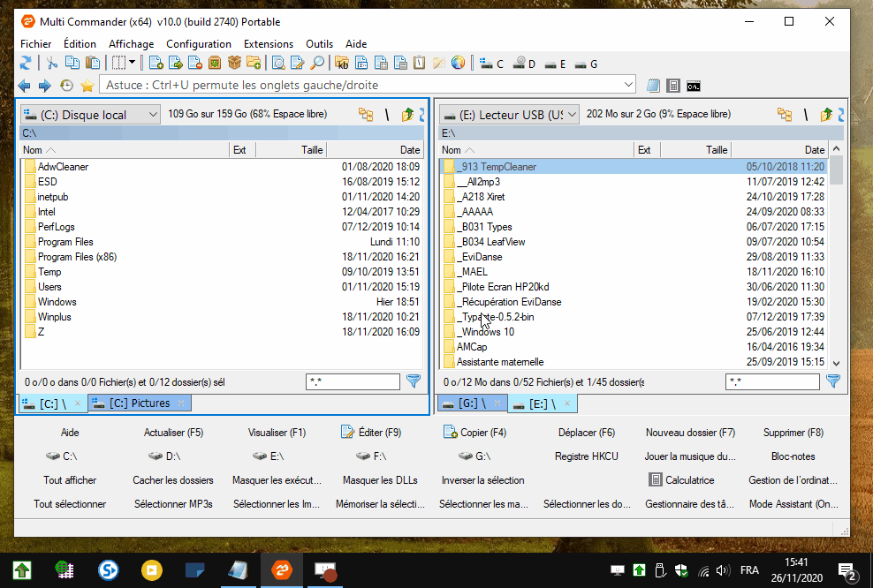Switch to the [G:] \ tab

pos(472,403)
